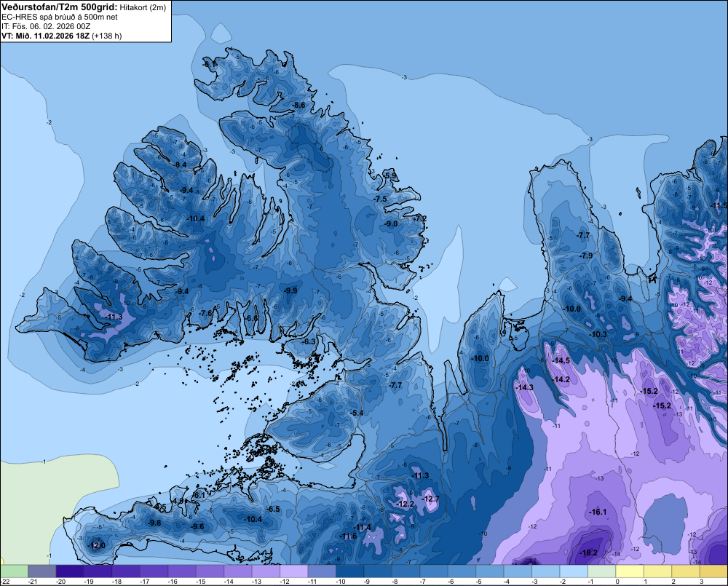Click the valid time 'VT: Mið. 11.02.2026 18Z'
Image resolution: width=728 pixels, height=586 pixels.
(x=45, y=36)
